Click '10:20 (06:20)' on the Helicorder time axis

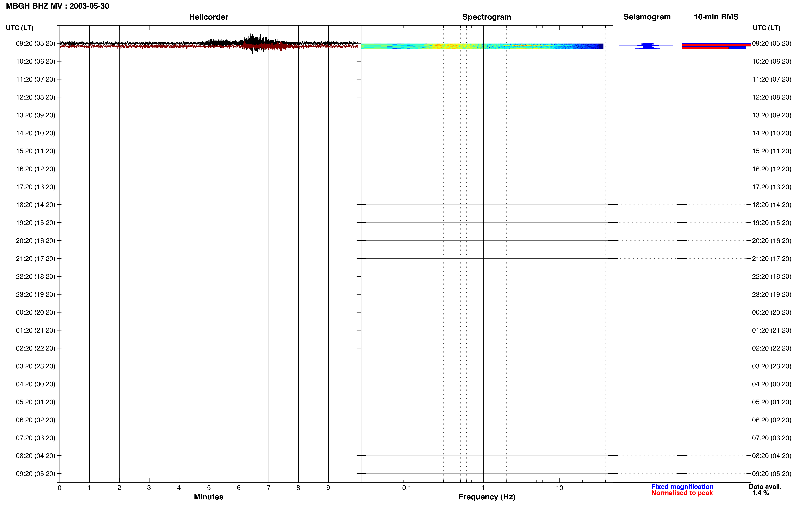coord(36,61)
